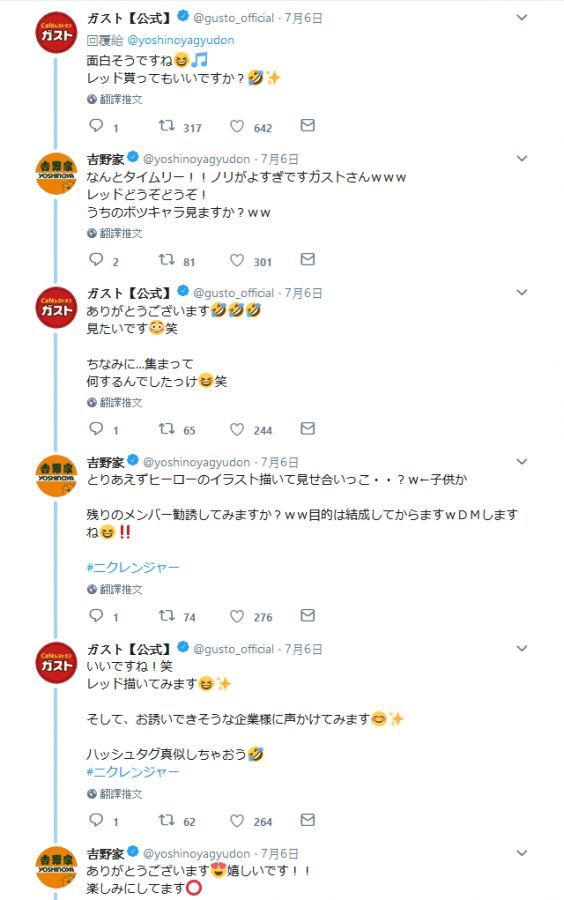This screenshot has width=564, height=900.
Task: Open the Gusto profile avatar on the first tweet
Action: [x=56, y=33]
